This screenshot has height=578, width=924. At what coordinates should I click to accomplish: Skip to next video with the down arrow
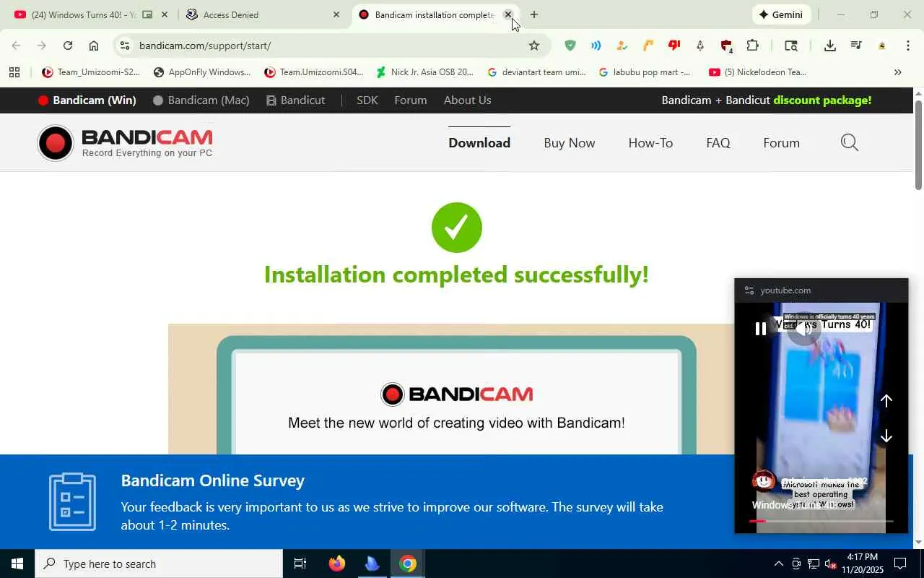pos(886,436)
